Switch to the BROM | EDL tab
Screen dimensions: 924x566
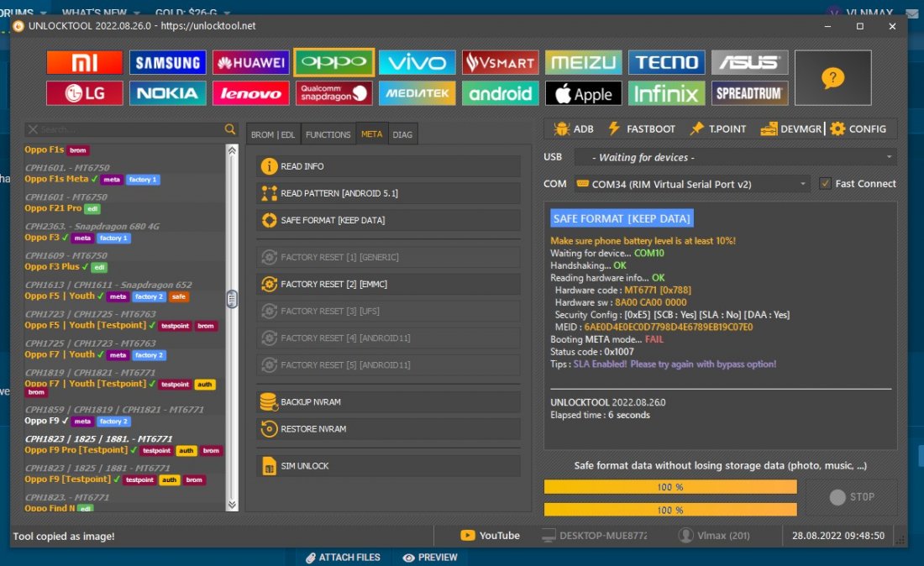[273, 134]
